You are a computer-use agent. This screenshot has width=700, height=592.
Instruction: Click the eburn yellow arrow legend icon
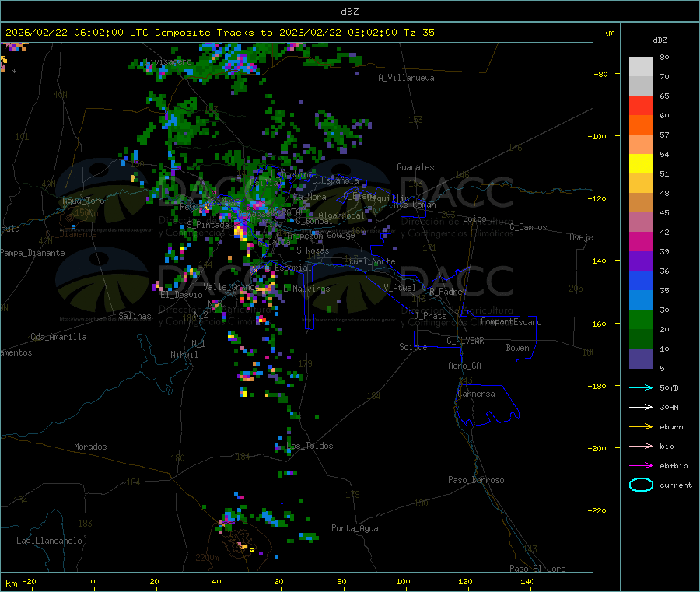click(x=641, y=426)
